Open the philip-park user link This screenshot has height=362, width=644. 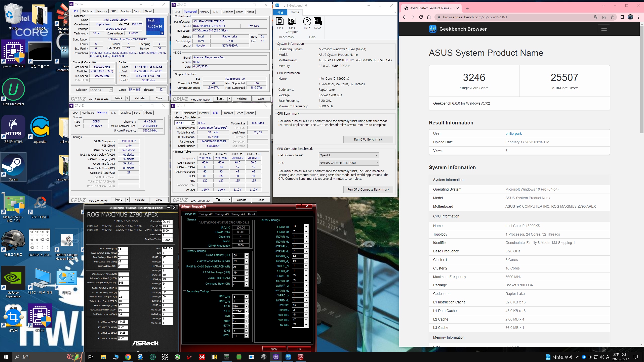[x=513, y=134]
